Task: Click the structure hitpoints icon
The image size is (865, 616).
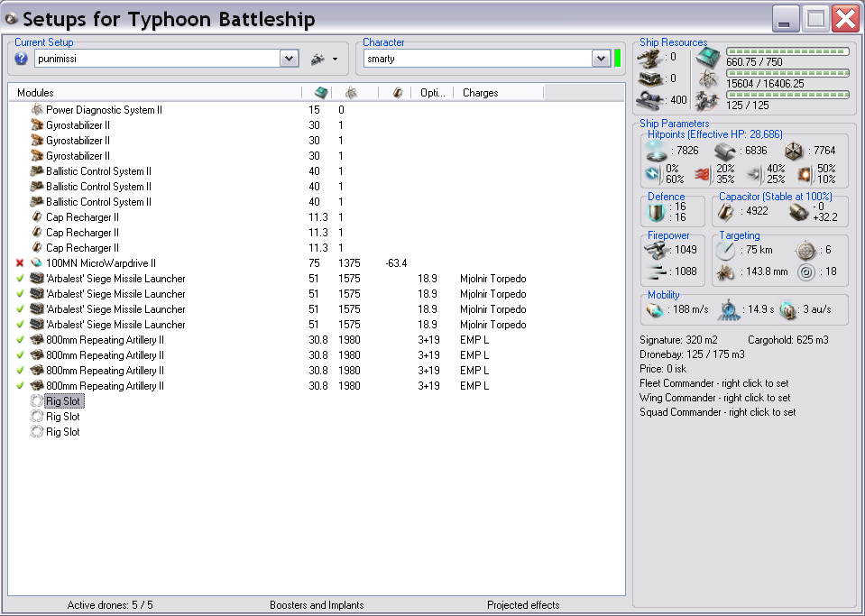Action: 793,151
